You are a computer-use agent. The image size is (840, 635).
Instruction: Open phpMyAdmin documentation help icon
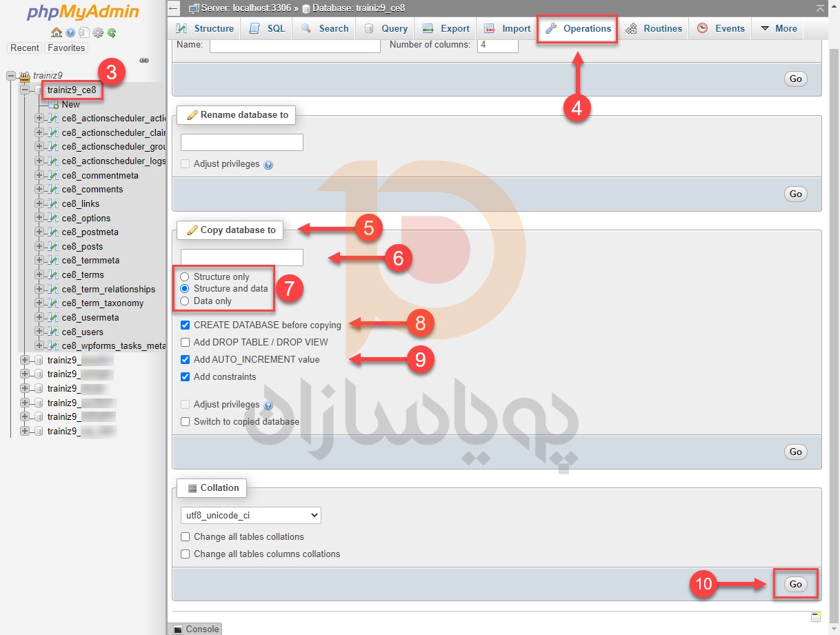(70, 32)
